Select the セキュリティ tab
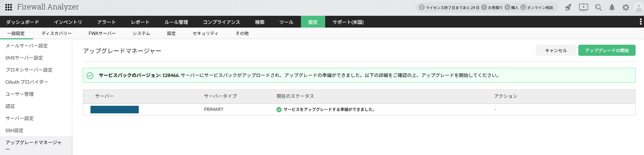The height and width of the screenshot is (155, 644). (205, 33)
